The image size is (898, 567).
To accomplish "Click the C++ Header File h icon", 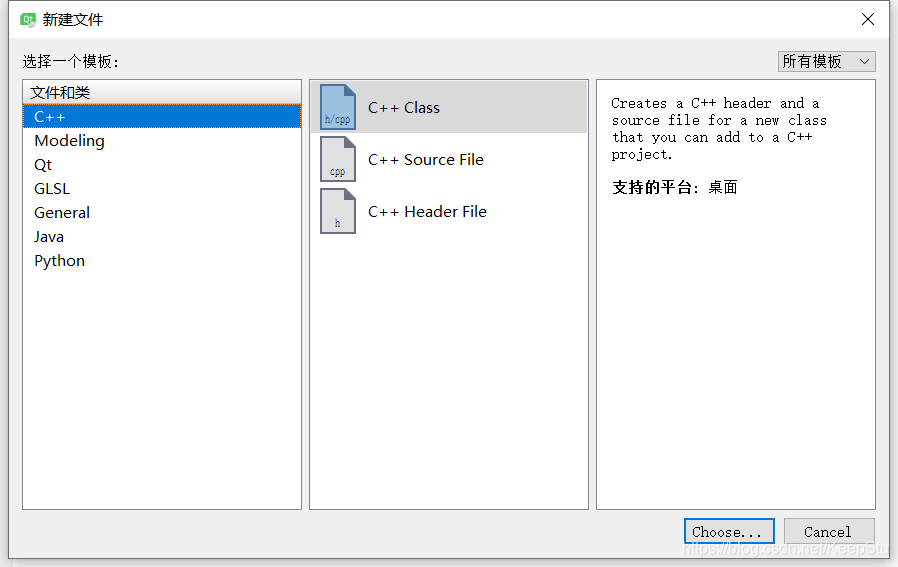I will (x=338, y=211).
